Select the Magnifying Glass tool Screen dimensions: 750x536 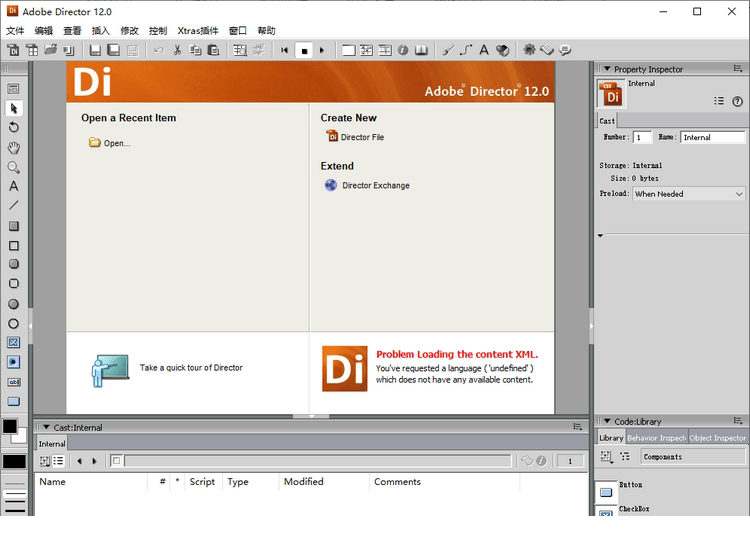tap(13, 167)
